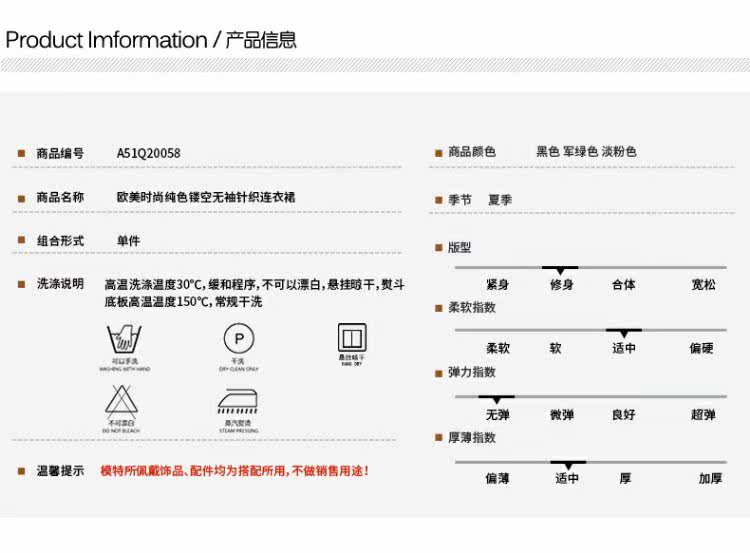
Task: Click the product name 欧美时尚纯色镂空无袖针织连衣裙
Action: (x=206, y=197)
